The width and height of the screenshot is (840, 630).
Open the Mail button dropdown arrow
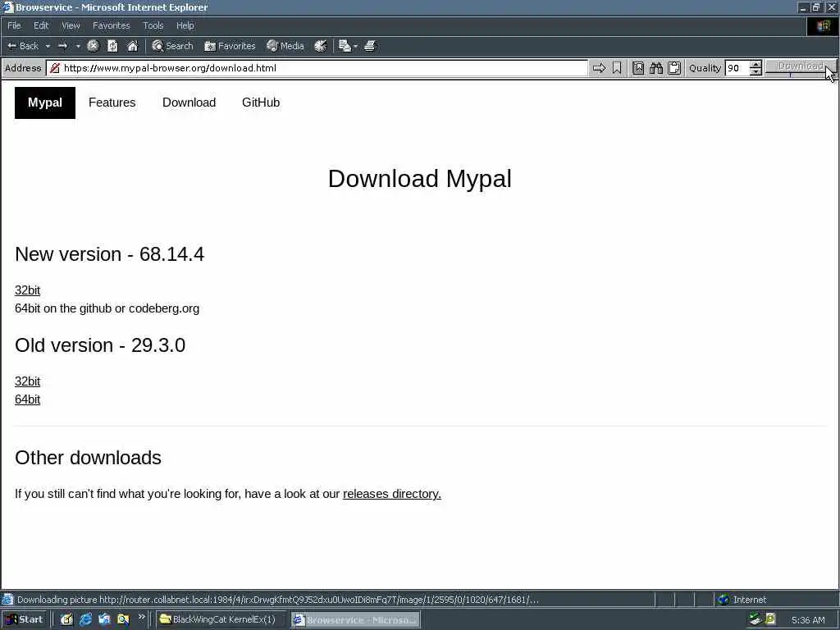(x=355, y=47)
